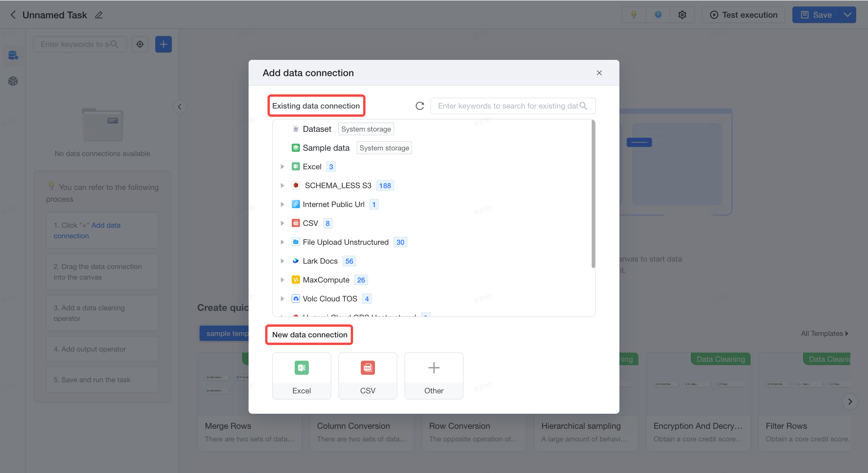Viewport: 868px width, 473px height.
Task: Open the data connections sidebar icon
Action: pyautogui.click(x=13, y=55)
